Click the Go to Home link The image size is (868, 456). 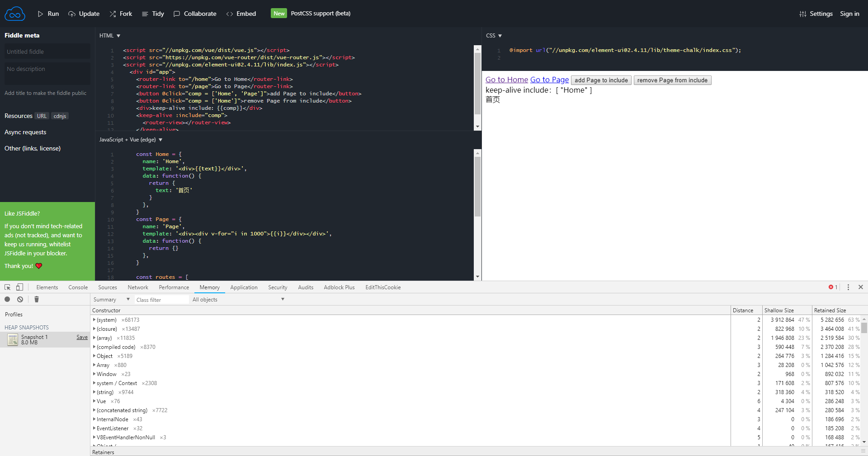point(506,80)
